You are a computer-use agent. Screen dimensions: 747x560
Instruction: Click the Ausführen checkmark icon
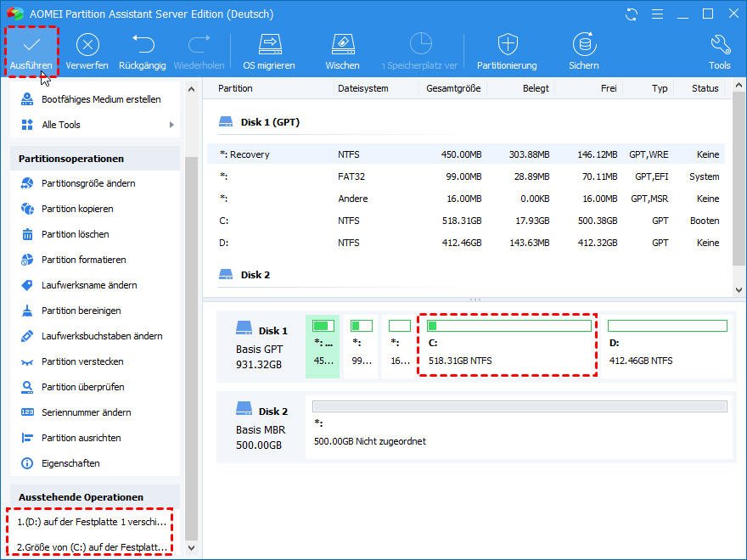[x=31, y=45]
